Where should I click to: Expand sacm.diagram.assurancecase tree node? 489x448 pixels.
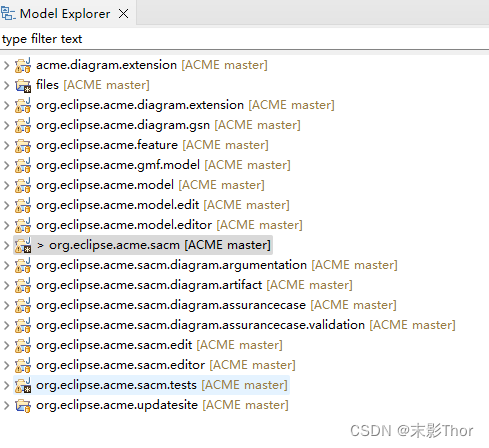coord(6,305)
